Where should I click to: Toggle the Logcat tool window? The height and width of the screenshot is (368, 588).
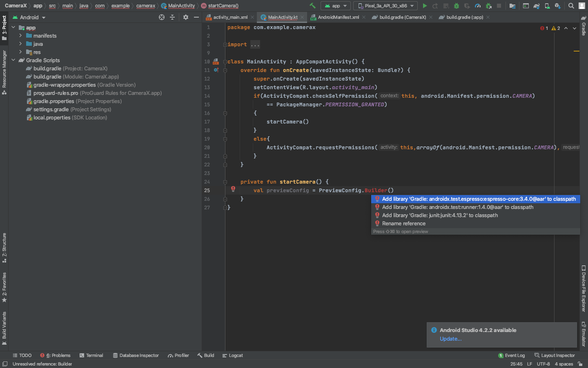pos(232,355)
